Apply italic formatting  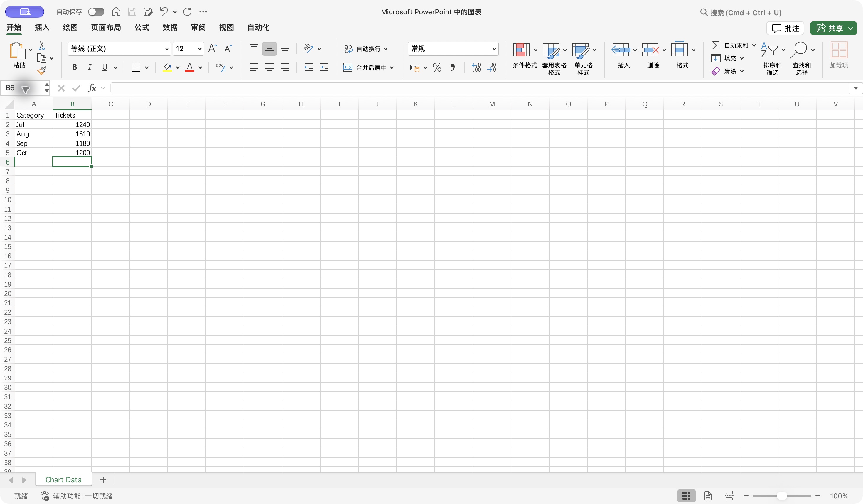coord(89,67)
